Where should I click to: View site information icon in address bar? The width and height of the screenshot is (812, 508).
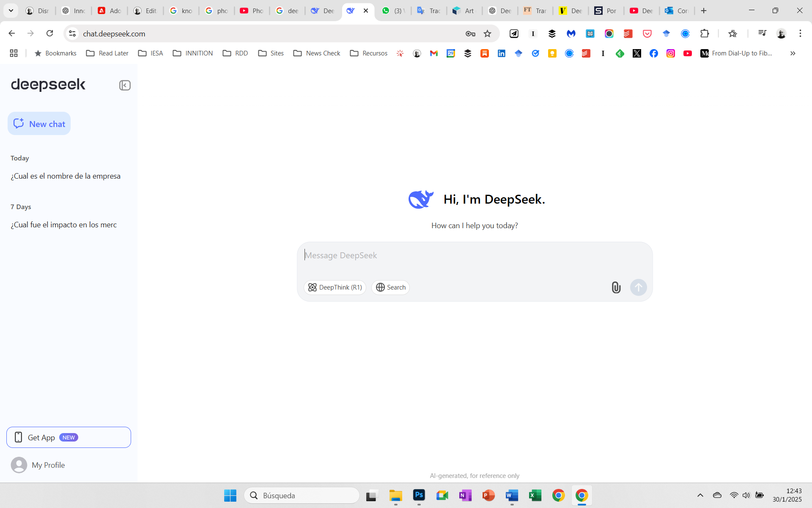pos(72,33)
